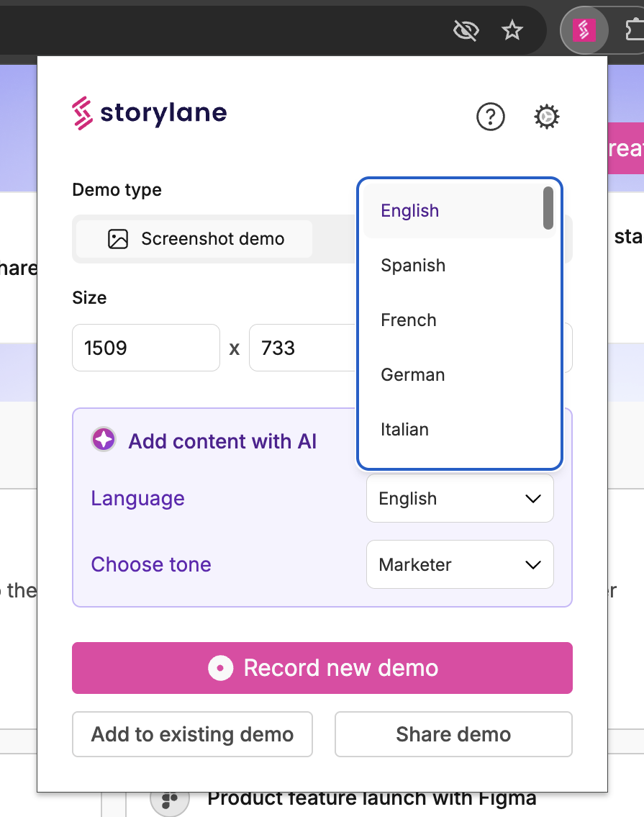The image size is (644, 817).
Task: Choose Spanish in the dropdown list
Action: tap(413, 266)
